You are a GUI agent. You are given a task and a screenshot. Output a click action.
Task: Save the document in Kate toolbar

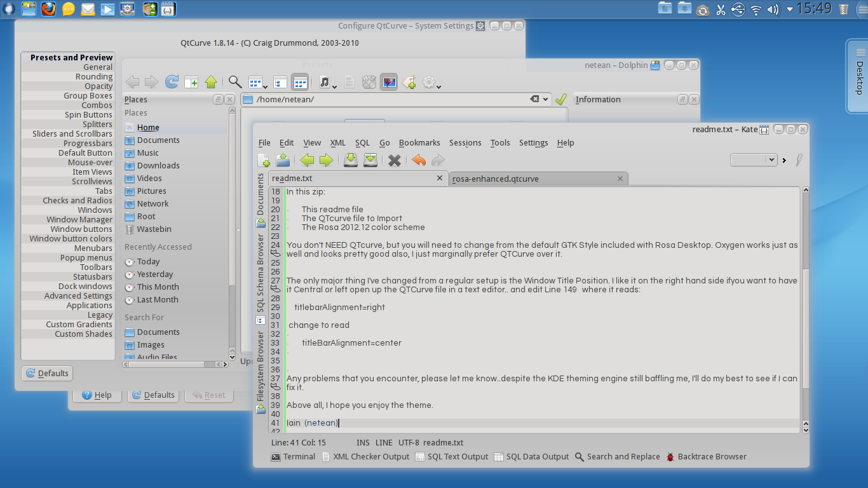(351, 160)
